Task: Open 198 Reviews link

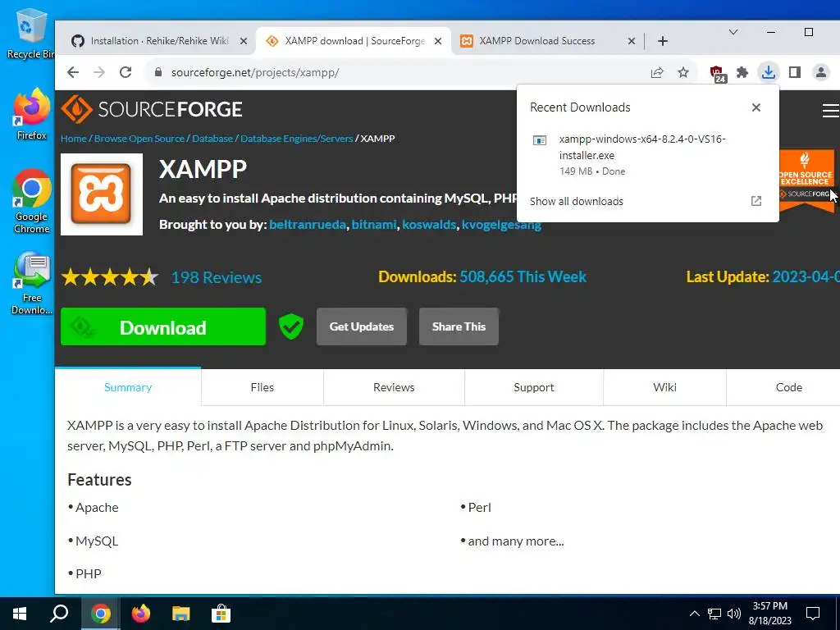Action: tap(217, 277)
